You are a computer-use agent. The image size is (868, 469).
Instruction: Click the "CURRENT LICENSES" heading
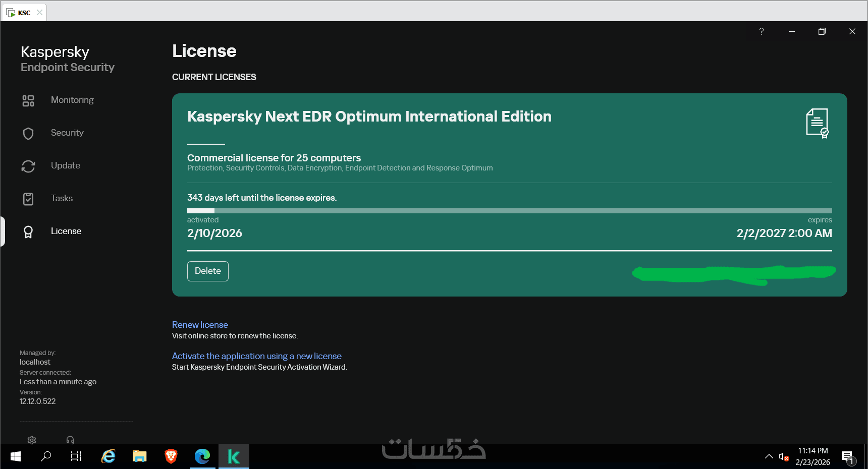point(214,77)
